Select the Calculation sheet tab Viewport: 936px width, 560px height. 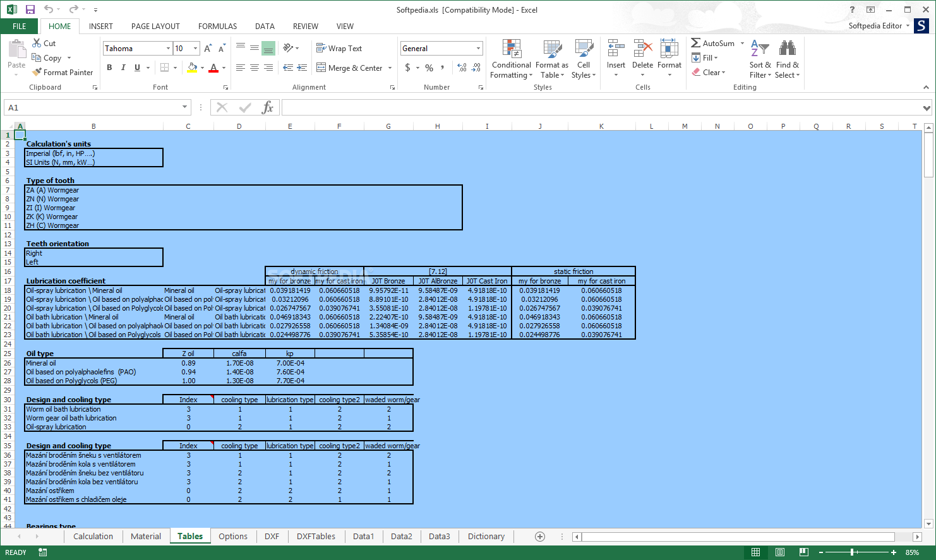[x=93, y=536]
